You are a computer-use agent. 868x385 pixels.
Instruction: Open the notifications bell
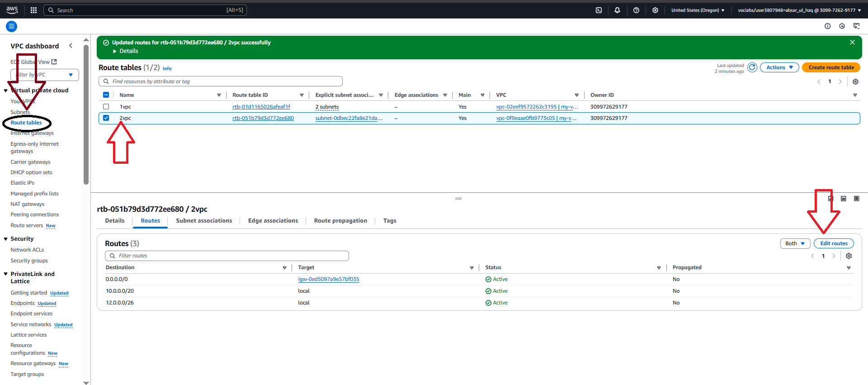[x=617, y=10]
